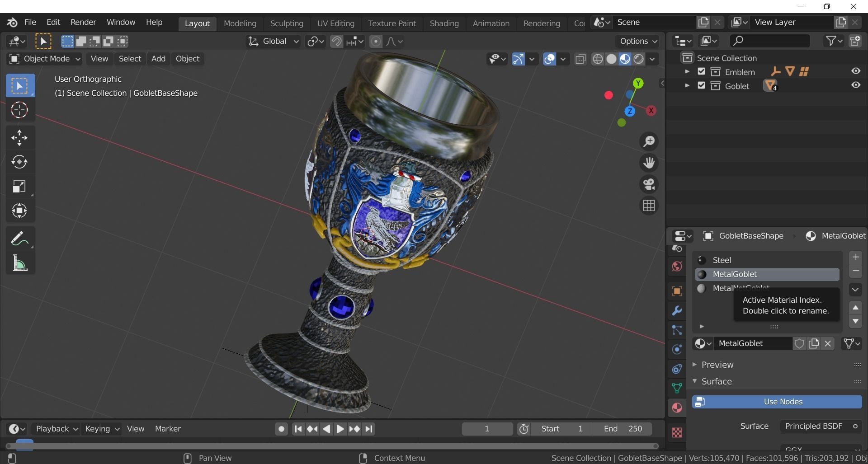Toggle X-ray mode
This screenshot has width=868, height=464.
pyautogui.click(x=580, y=59)
